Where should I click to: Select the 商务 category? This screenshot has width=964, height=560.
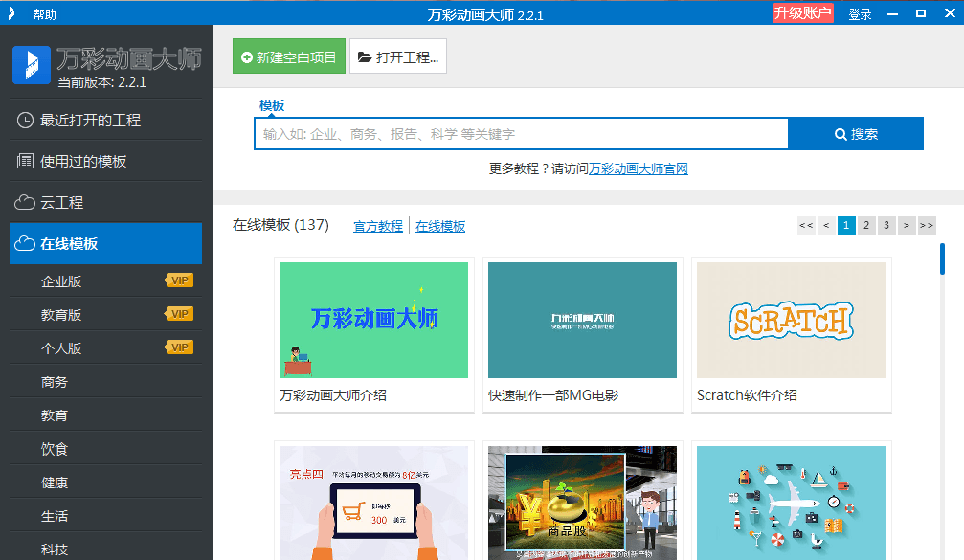pos(105,382)
